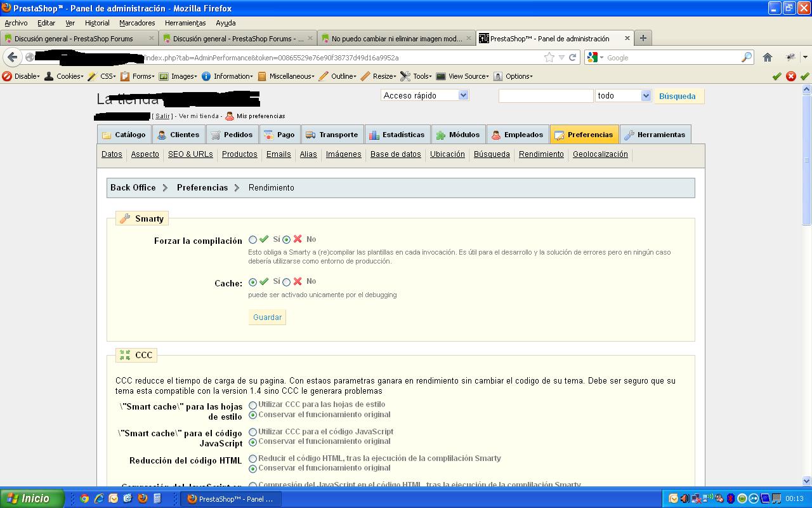The width and height of the screenshot is (812, 508).
Task: Open the CSS menu in developer toolbar
Action: click(x=101, y=76)
